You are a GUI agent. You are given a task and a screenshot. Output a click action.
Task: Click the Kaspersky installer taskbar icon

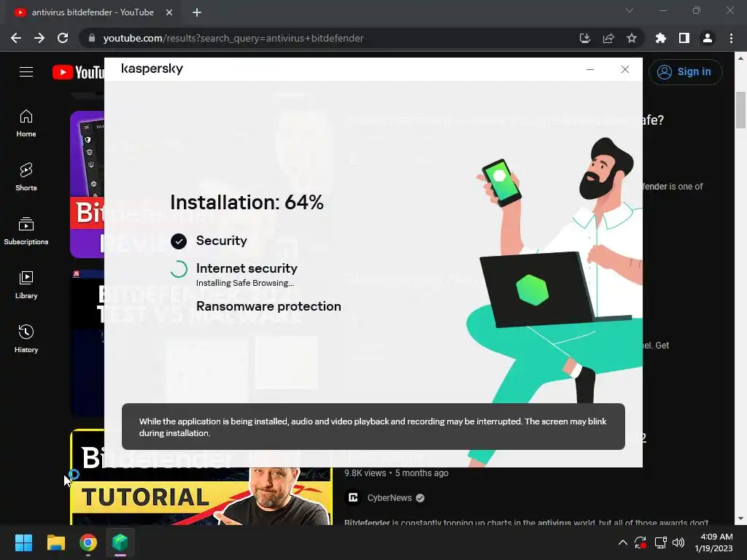point(120,542)
